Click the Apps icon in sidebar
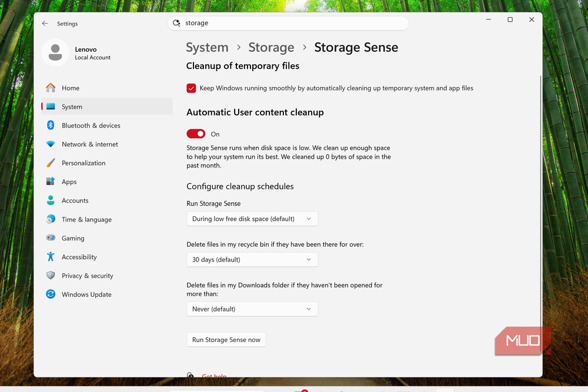Viewport: 588px width, 392px height. coord(51,182)
